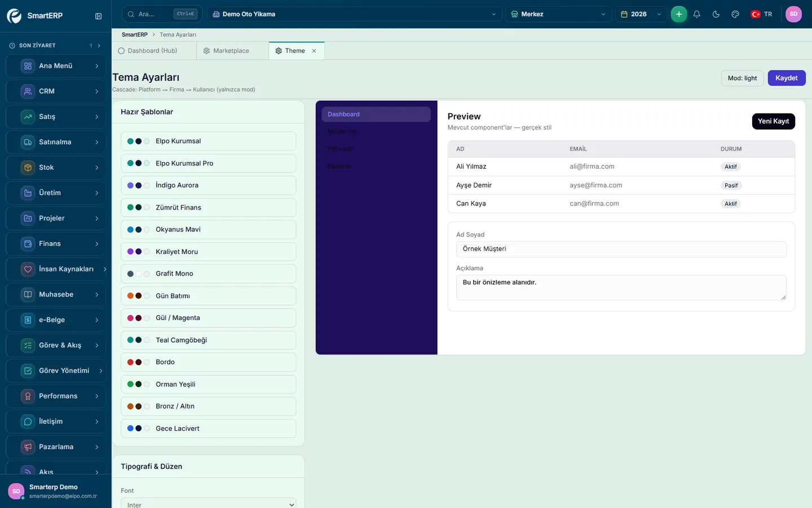Screen dimensions: 812x508
Task: Switch to Dashboard (Hub) tab
Action: coord(148,51)
